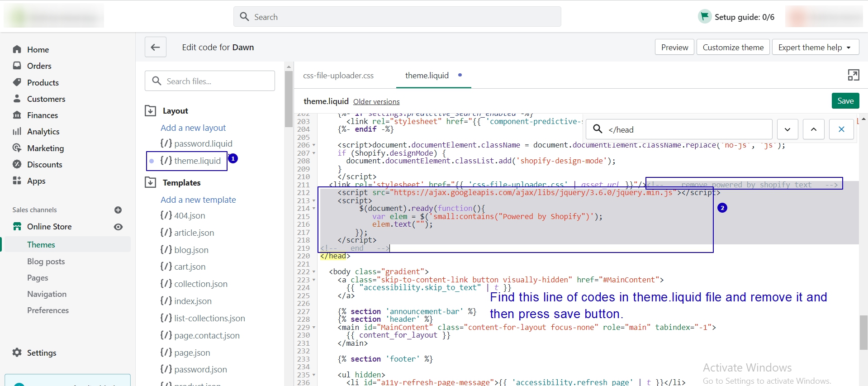Open Themes in the sidebar
Image resolution: width=868 pixels, height=386 pixels.
click(x=41, y=244)
